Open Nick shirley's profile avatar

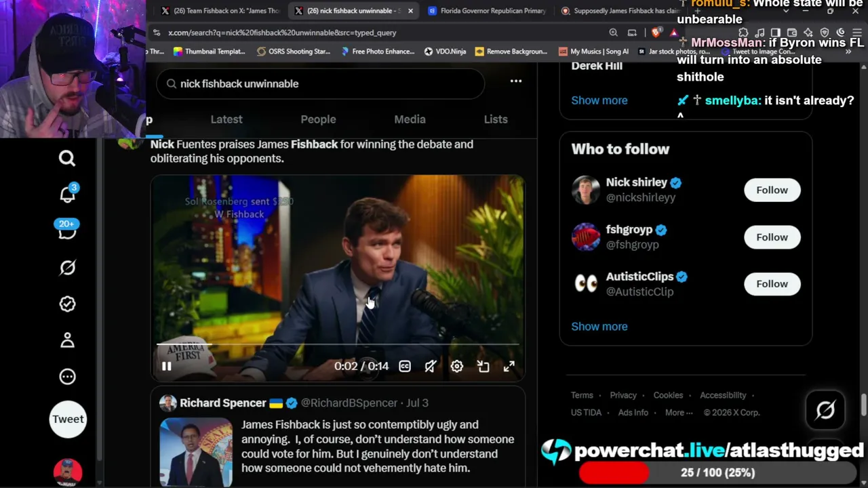click(585, 190)
